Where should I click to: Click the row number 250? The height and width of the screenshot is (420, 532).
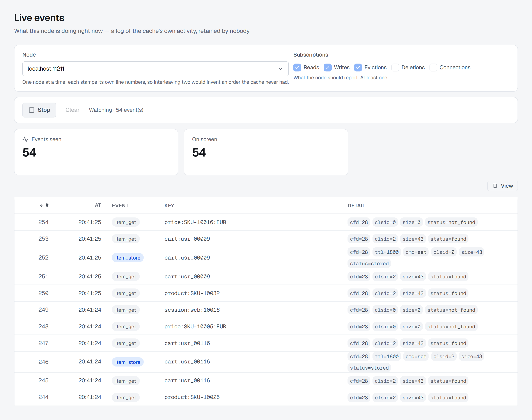[43, 293]
